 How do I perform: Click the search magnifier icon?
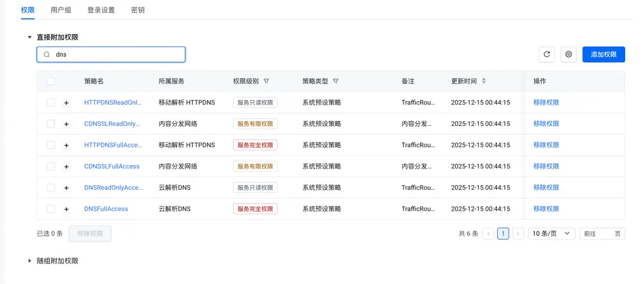click(47, 54)
